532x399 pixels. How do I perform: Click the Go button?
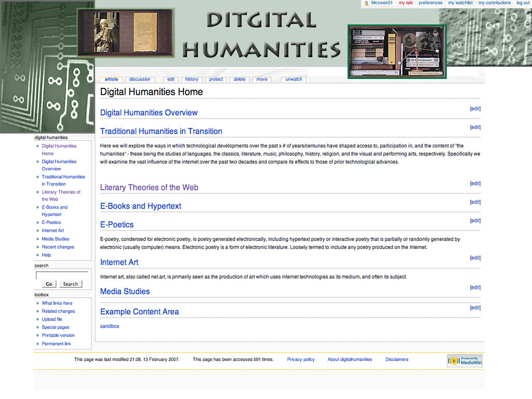tap(49, 284)
